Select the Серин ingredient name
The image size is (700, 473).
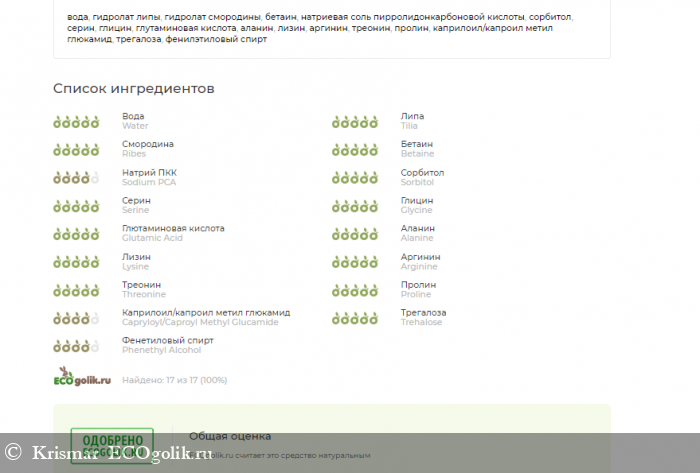coord(136,200)
